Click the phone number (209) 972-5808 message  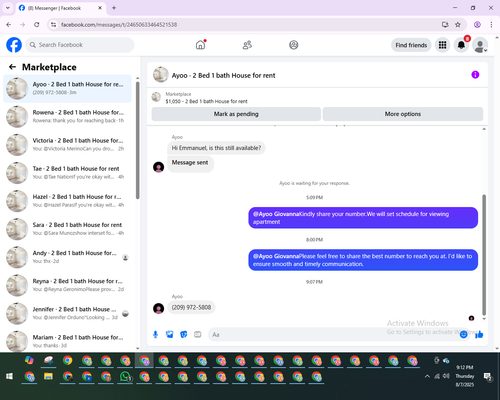[x=191, y=307]
